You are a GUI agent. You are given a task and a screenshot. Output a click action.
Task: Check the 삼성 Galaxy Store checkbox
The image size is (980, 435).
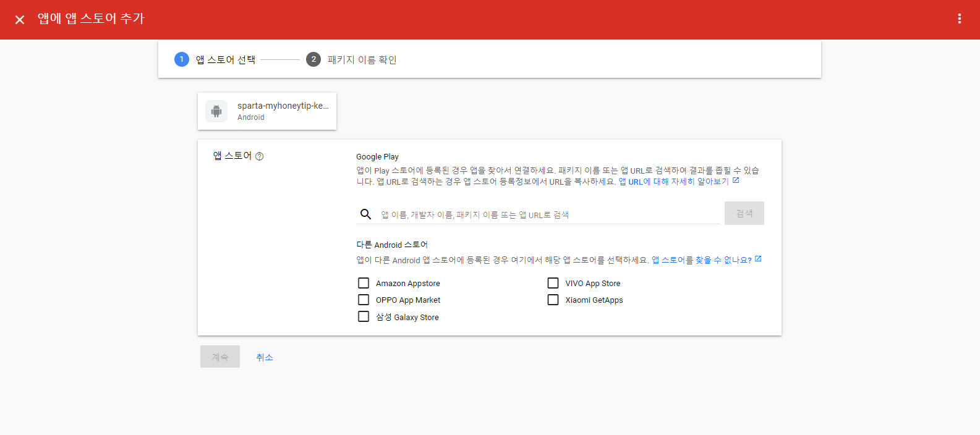[364, 316]
